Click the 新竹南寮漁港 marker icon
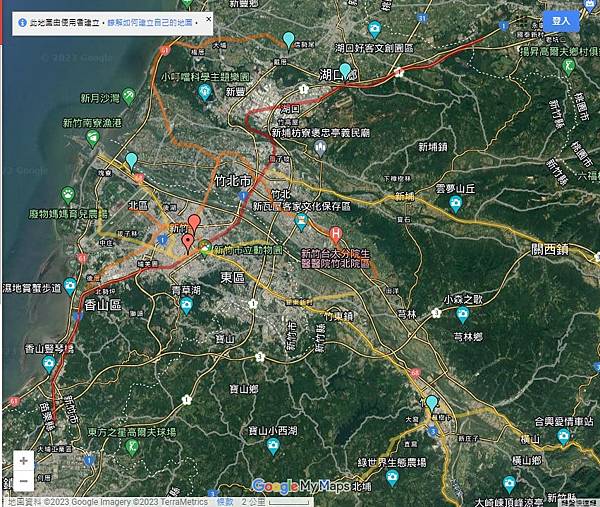The height and width of the screenshot is (507, 600). tap(93, 139)
